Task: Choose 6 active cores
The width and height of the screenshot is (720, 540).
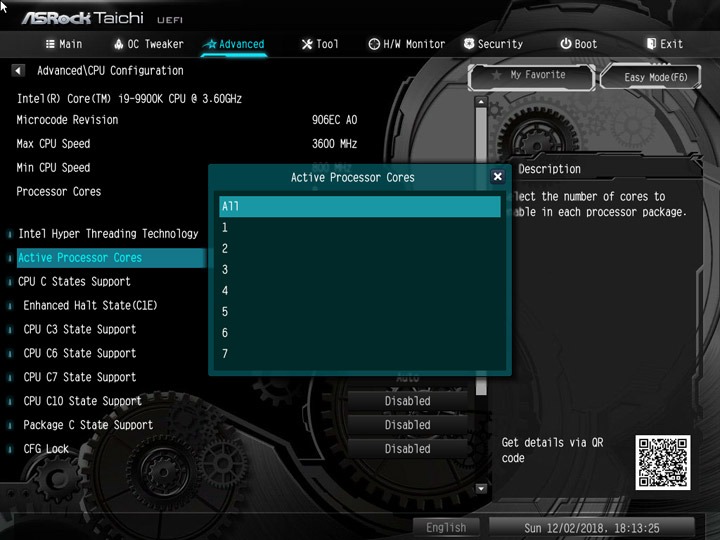Action: pyautogui.click(x=360, y=333)
